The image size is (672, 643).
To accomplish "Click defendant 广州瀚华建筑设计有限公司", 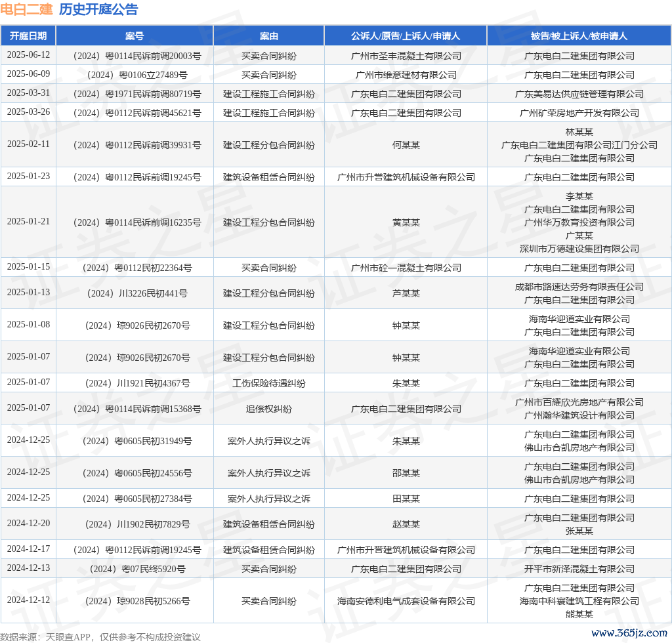I will (x=579, y=415).
